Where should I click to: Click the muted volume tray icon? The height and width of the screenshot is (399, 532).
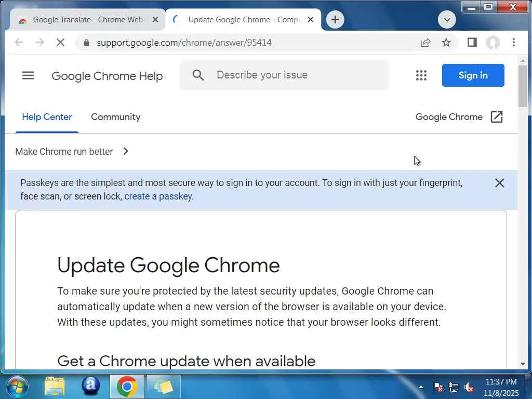point(469,387)
